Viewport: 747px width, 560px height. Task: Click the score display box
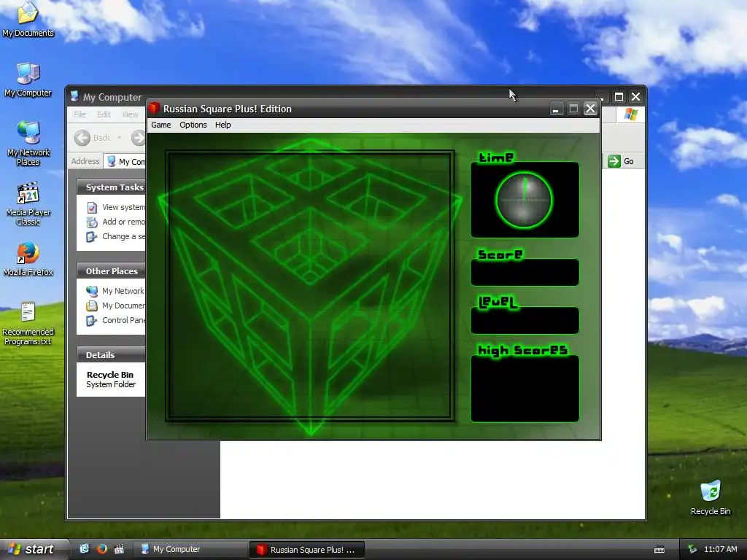tap(525, 273)
